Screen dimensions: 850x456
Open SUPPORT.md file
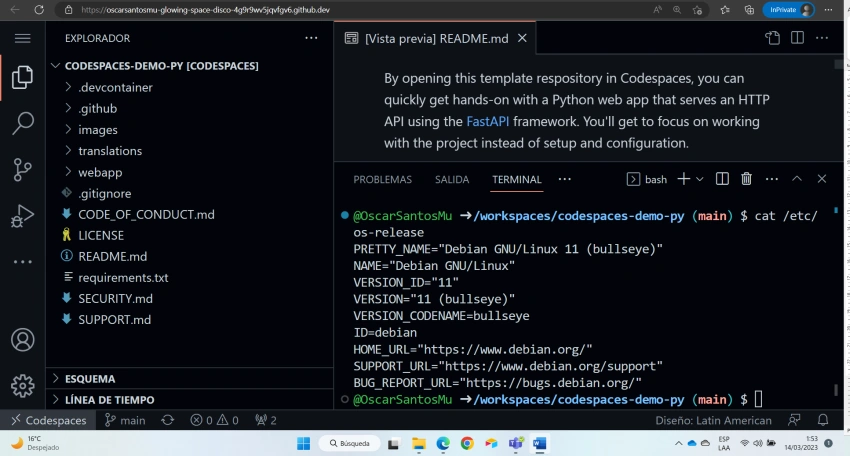click(114, 320)
